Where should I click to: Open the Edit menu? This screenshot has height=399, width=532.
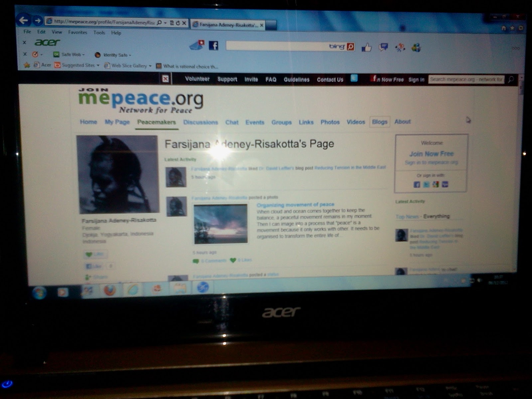pos(41,32)
